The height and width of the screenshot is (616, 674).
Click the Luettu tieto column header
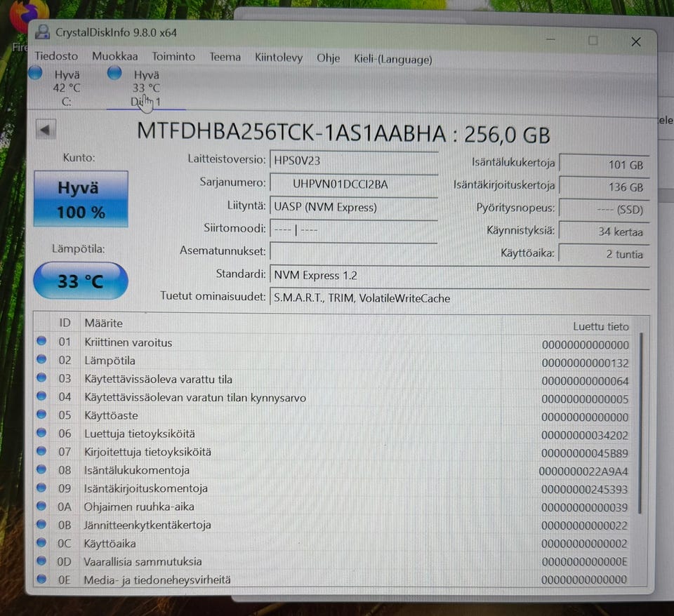(x=600, y=326)
